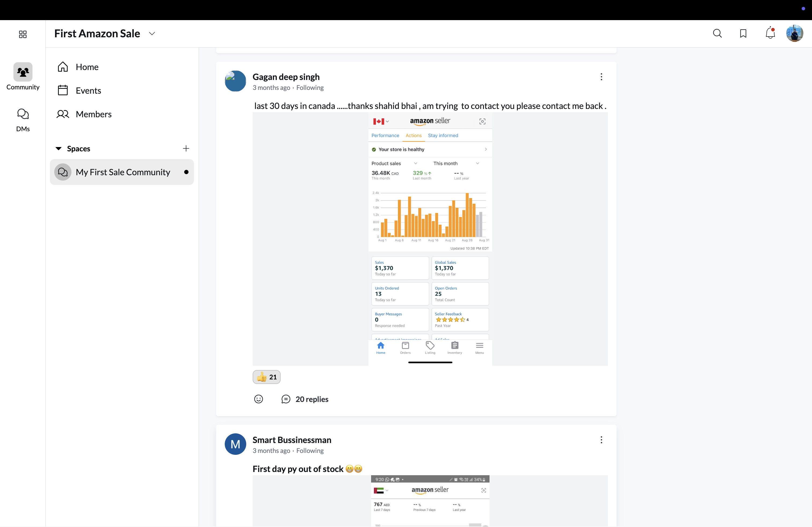The image size is (812, 527).
Task: Click Following under Gagan deep singh's name
Action: [x=310, y=87]
